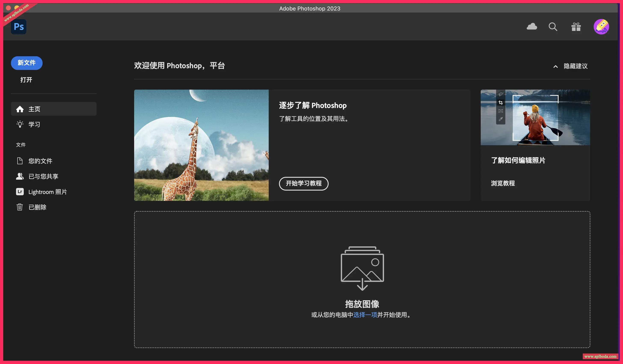Click the 隐藏建议 text button
Viewport: 623px width, 364px height.
point(576,66)
